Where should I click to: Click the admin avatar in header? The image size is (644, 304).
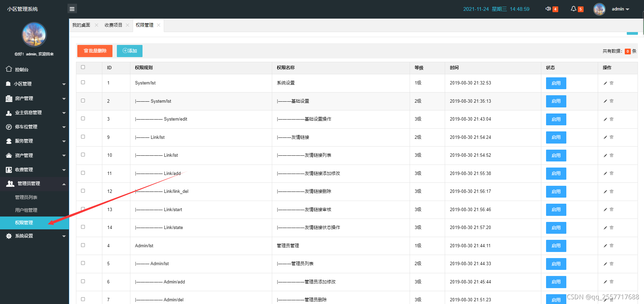coord(599,9)
